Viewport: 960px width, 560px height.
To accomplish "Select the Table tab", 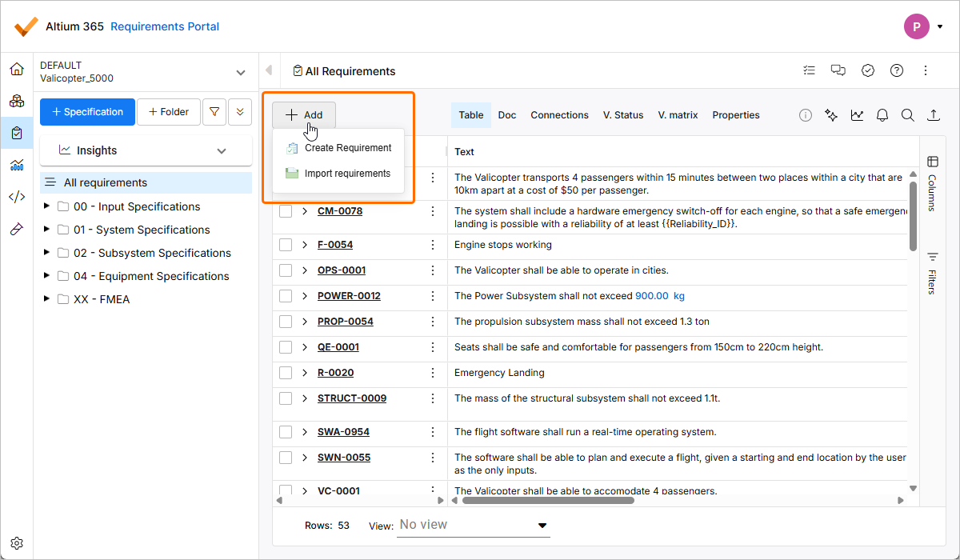I will click(471, 115).
